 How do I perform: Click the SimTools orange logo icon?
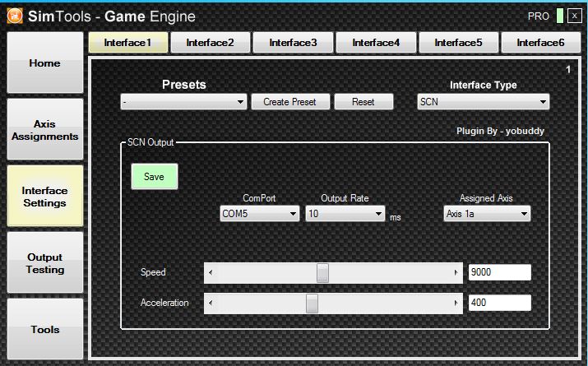(15, 16)
